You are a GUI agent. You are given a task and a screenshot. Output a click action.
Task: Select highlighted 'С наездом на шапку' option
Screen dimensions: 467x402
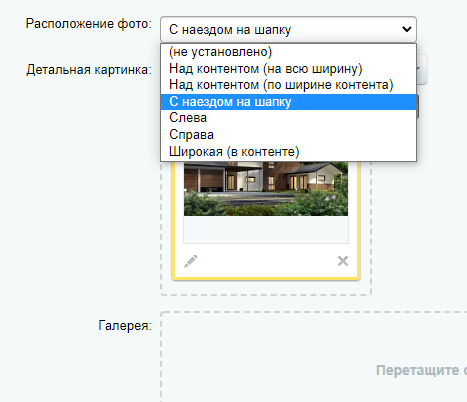(x=288, y=102)
